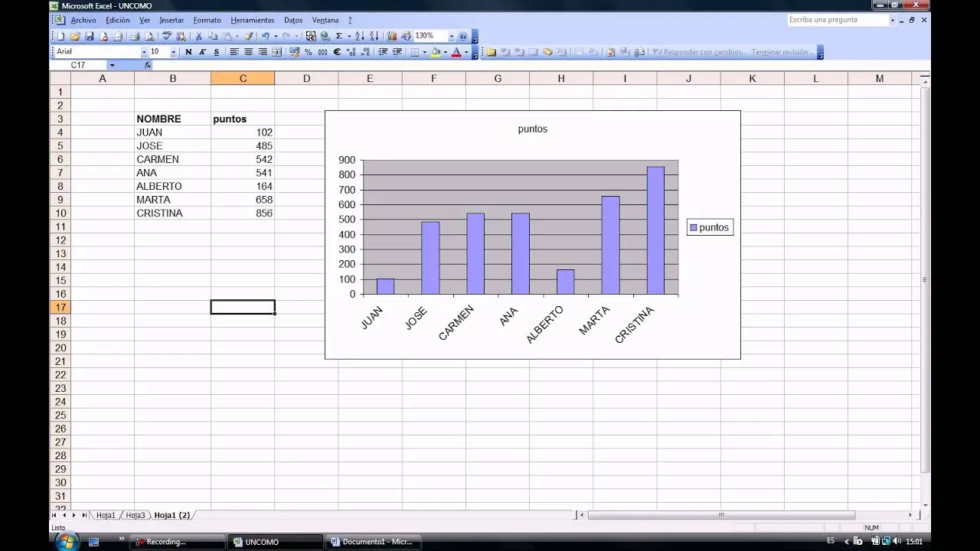This screenshot has height=551, width=980.
Task: Open the borders dropdown arrow
Action: tap(424, 52)
